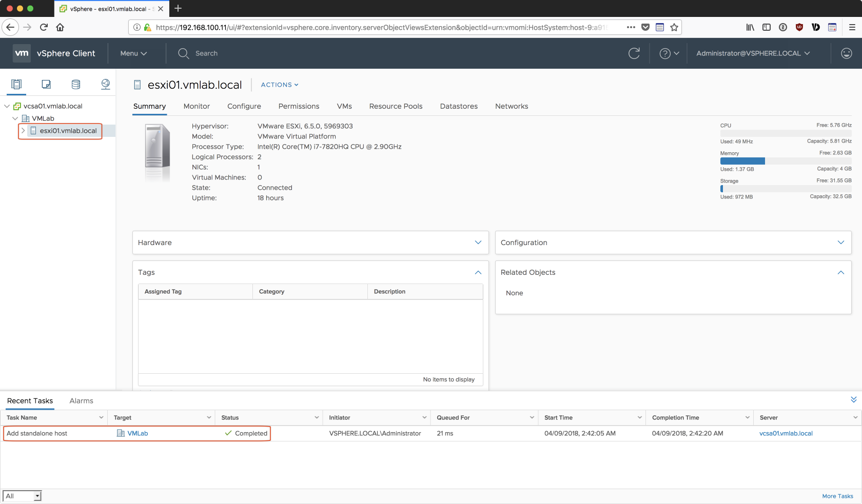This screenshot has width=862, height=504.
Task: Collapse the Related Objects panel
Action: click(840, 272)
